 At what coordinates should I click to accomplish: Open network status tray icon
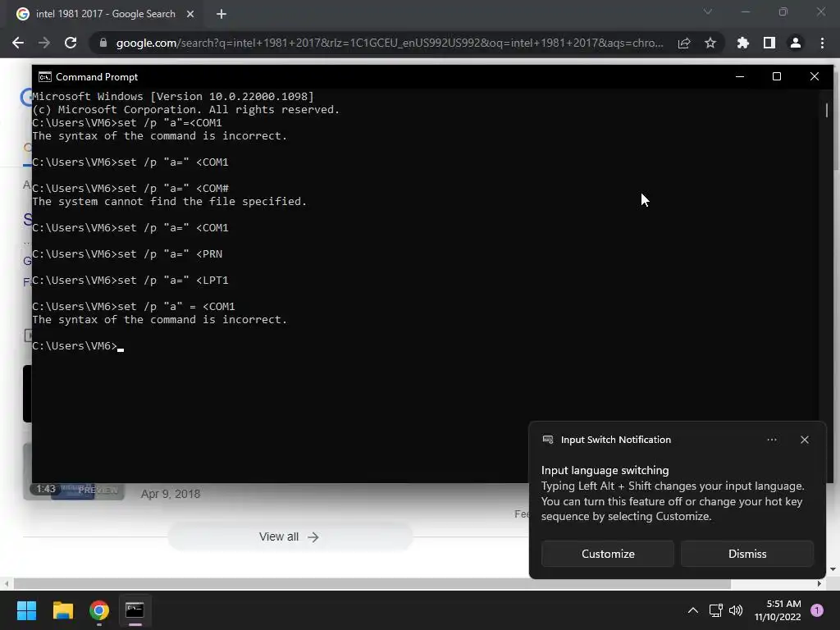click(715, 610)
